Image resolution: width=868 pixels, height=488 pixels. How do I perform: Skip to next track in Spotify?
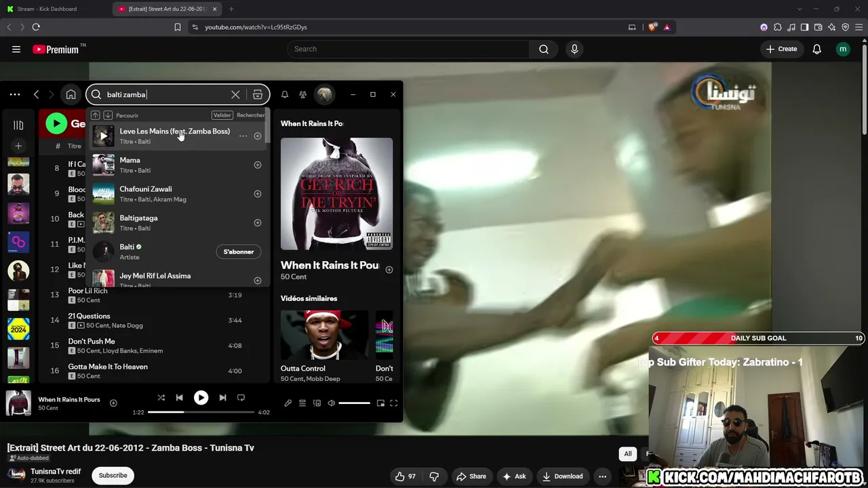[x=222, y=398]
